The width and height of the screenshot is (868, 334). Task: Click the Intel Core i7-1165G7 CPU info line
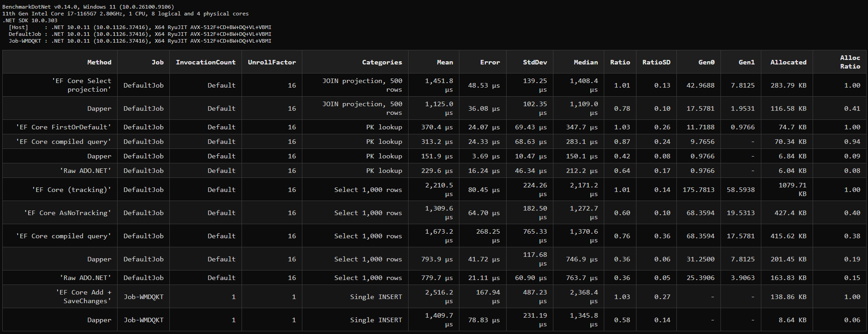[x=125, y=14]
